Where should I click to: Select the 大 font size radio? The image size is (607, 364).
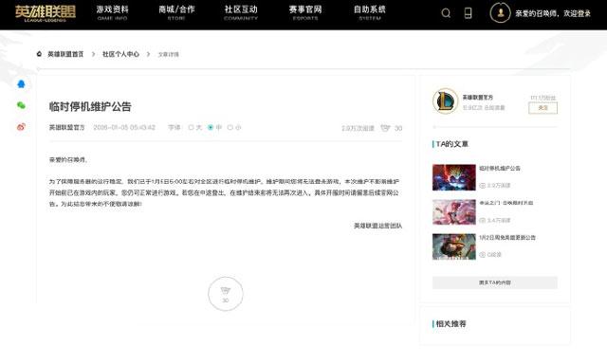tap(191, 127)
